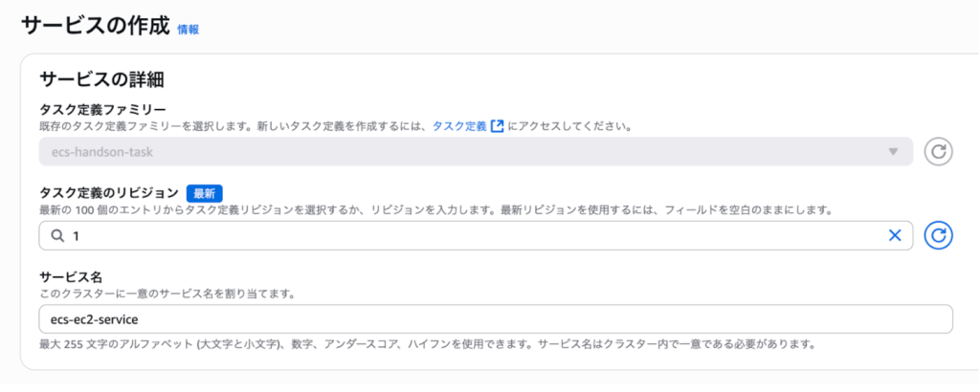Focus the ecs-ec2-service name input
This screenshot has width=980, height=392.
click(496, 319)
